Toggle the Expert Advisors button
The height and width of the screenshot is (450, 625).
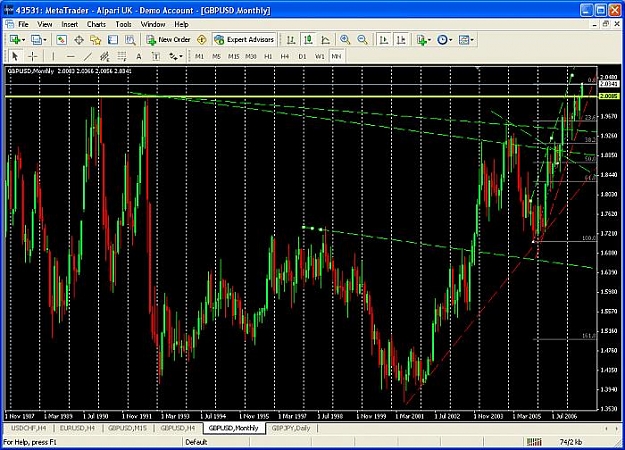(244, 40)
